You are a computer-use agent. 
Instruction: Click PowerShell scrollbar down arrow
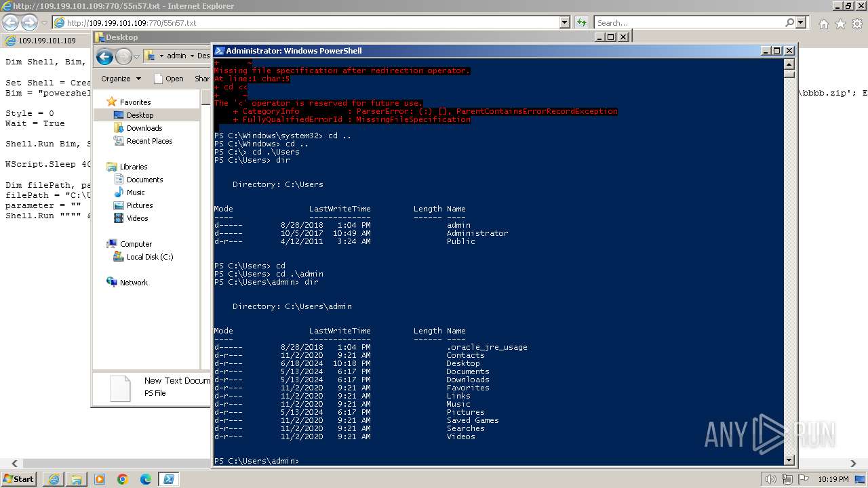pyautogui.click(x=789, y=460)
